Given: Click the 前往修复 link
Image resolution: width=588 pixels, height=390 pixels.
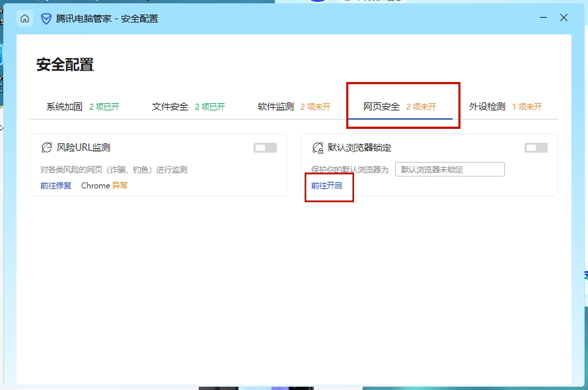Looking at the screenshot, I should (56, 186).
